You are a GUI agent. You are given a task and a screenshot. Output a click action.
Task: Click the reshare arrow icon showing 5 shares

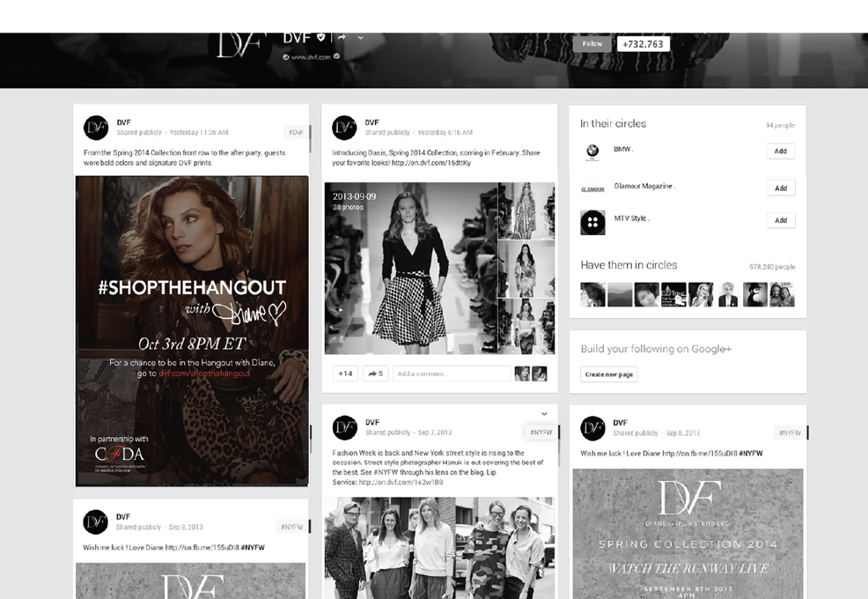374,373
